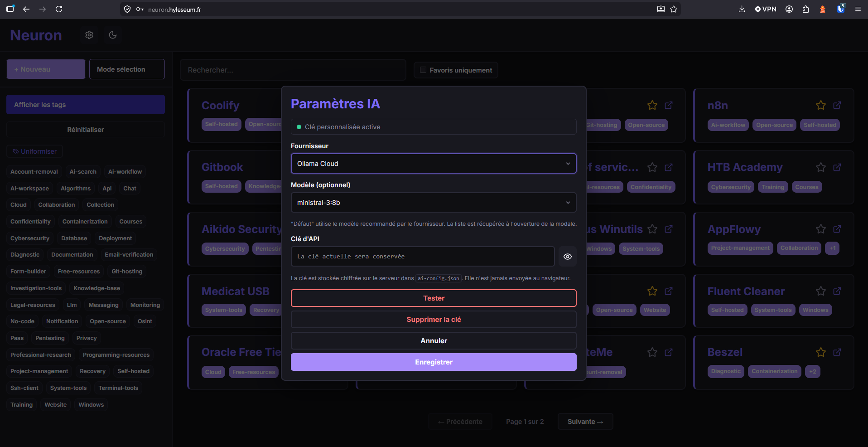Toggle dark mode with the moon icon
868x447 pixels.
pyautogui.click(x=113, y=35)
